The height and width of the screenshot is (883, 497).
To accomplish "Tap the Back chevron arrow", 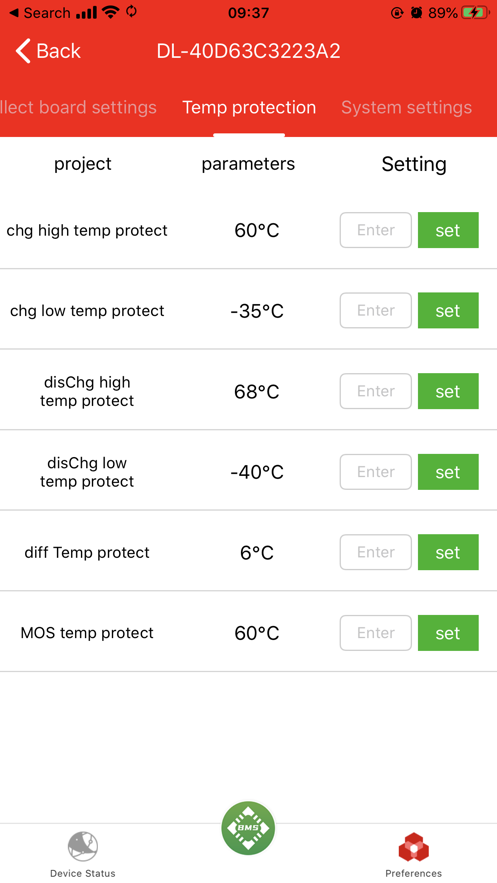I will tap(23, 51).
